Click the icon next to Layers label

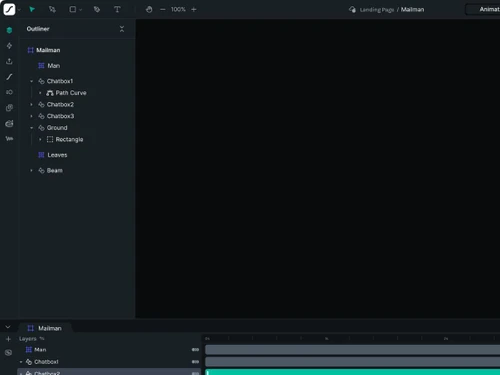point(42,339)
